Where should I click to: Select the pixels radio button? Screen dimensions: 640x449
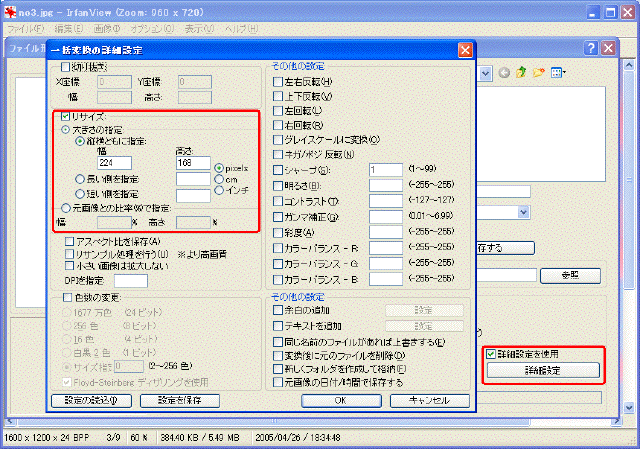pos(218,167)
